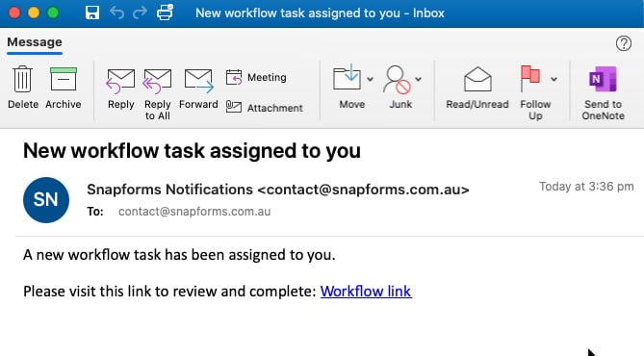Send the email to OneNote
Screen dimensions: 644x356
(x=603, y=93)
